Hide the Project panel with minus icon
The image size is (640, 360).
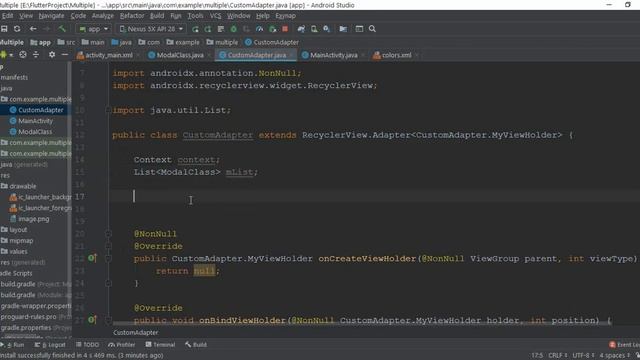(64, 54)
